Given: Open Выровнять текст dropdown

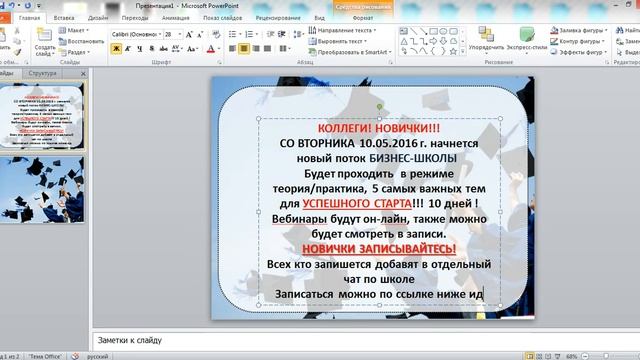Looking at the screenshot, I should (x=338, y=41).
